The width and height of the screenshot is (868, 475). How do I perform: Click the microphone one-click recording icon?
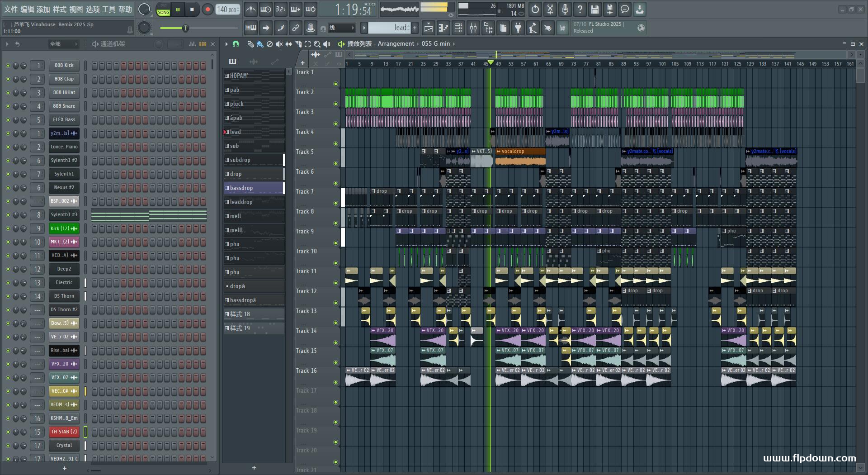click(565, 9)
